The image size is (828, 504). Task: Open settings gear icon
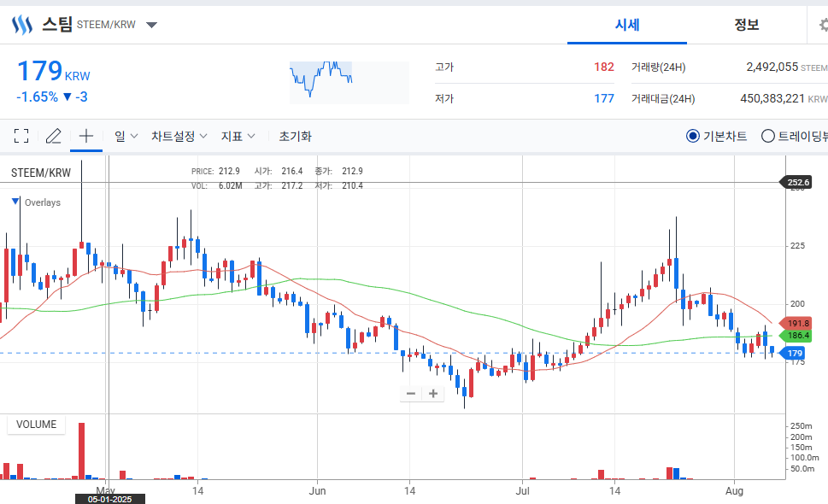click(x=823, y=25)
